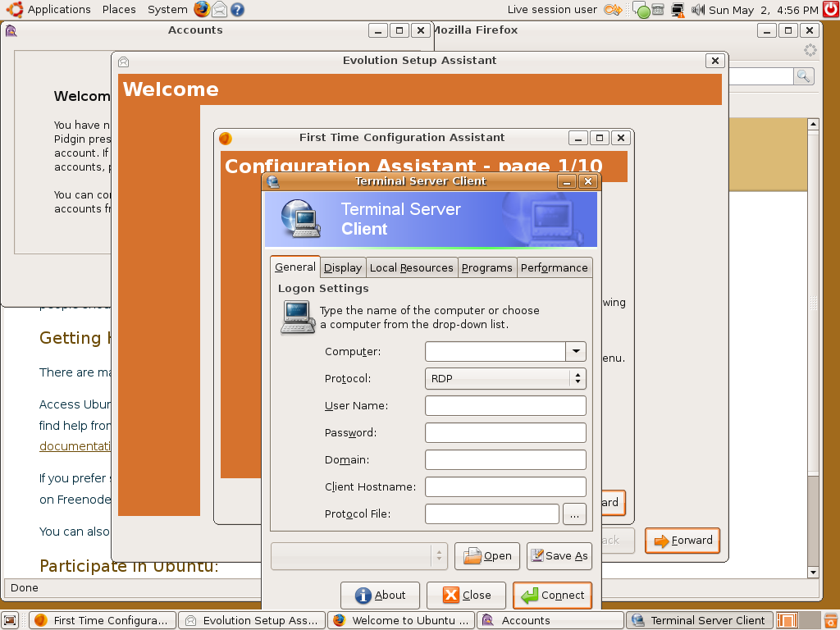Image resolution: width=840 pixels, height=630 pixels.
Task: Click the Connect button
Action: [552, 596]
